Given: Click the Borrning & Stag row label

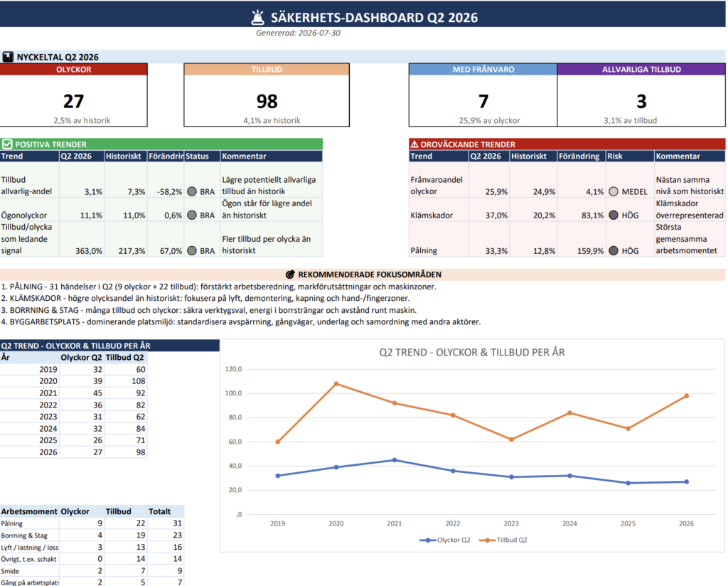Looking at the screenshot, I should coord(24,536).
